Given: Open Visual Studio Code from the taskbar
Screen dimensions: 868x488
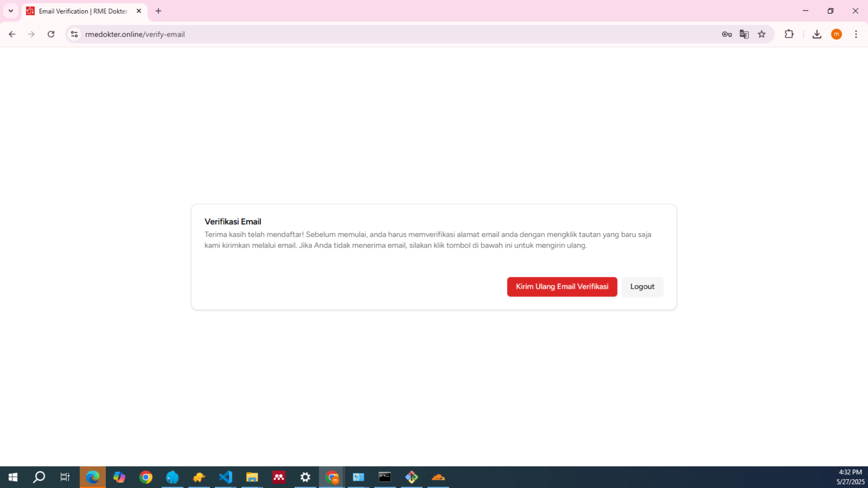Looking at the screenshot, I should (x=226, y=477).
